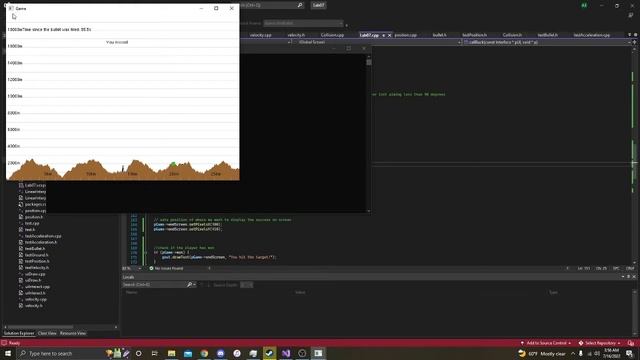
Task: Open the Stack Frame dropdown
Action: 303,23
